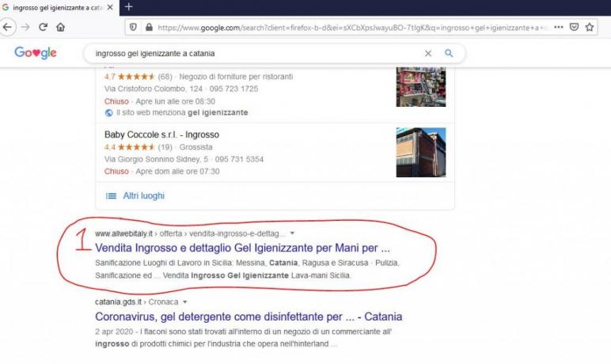
Task: Click the 4,4 star rating of Baby Coccole
Action: tap(138, 147)
